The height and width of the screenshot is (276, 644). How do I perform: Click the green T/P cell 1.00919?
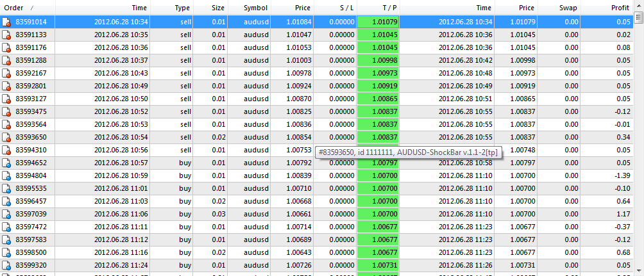point(378,86)
